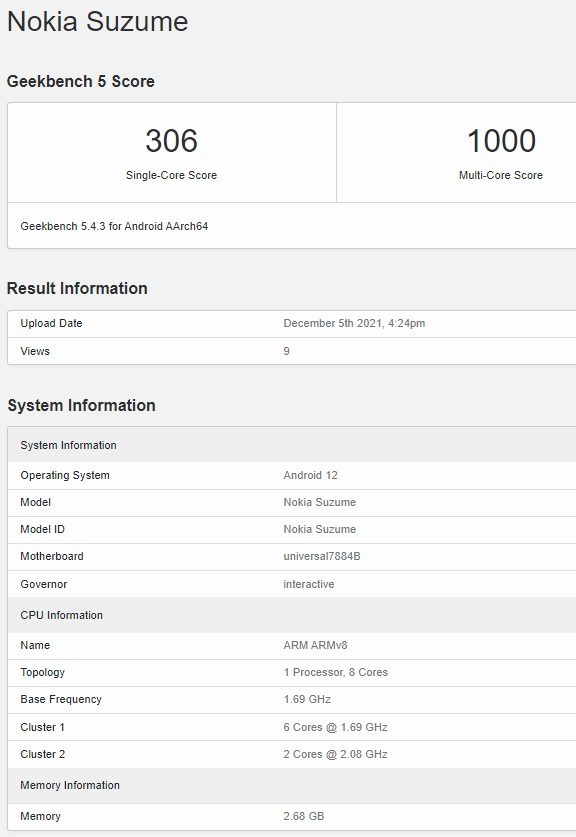The image size is (576, 837).
Task: Click the Operating System label
Action: coord(65,476)
